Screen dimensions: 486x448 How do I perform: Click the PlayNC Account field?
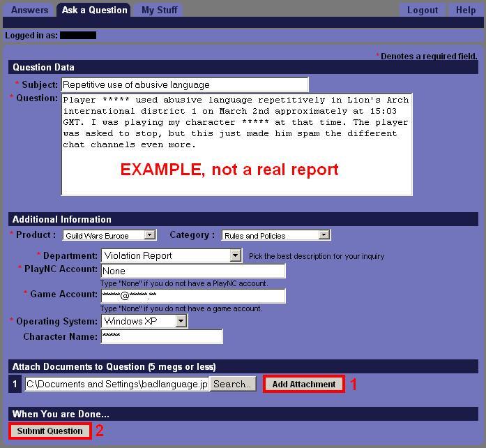[193, 271]
